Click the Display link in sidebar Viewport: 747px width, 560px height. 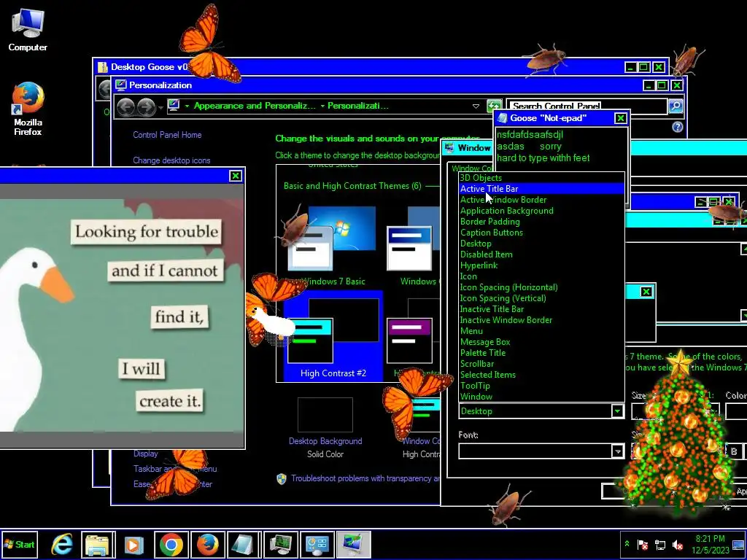(x=145, y=454)
